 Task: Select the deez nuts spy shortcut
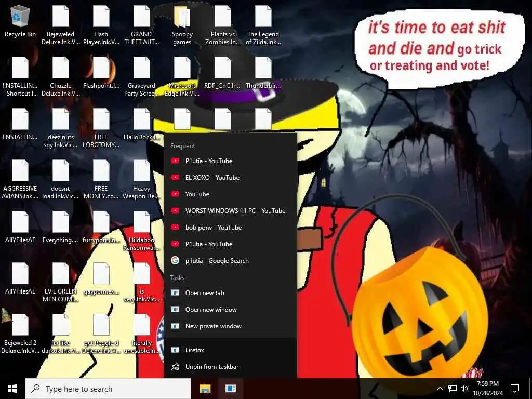pyautogui.click(x=61, y=129)
